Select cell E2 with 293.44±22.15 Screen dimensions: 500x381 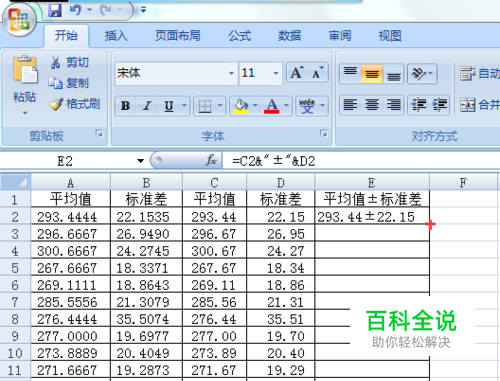(372, 217)
